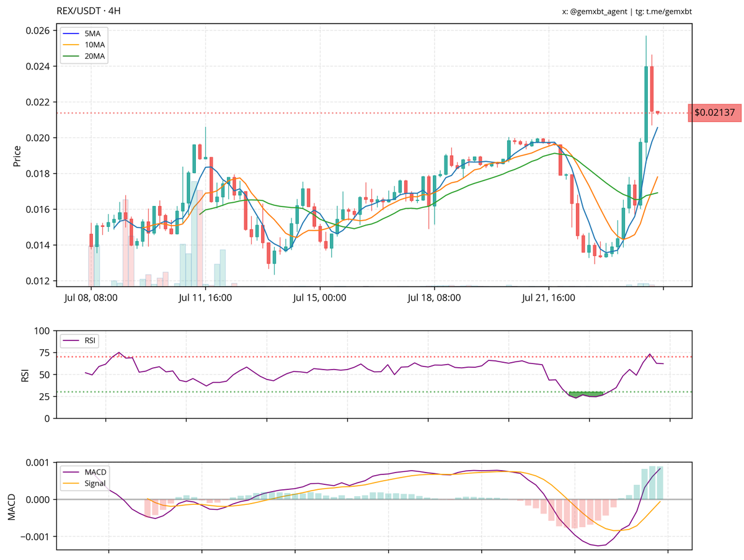Click the 0.018 price axis value
The image size is (744, 560).
tap(38, 174)
